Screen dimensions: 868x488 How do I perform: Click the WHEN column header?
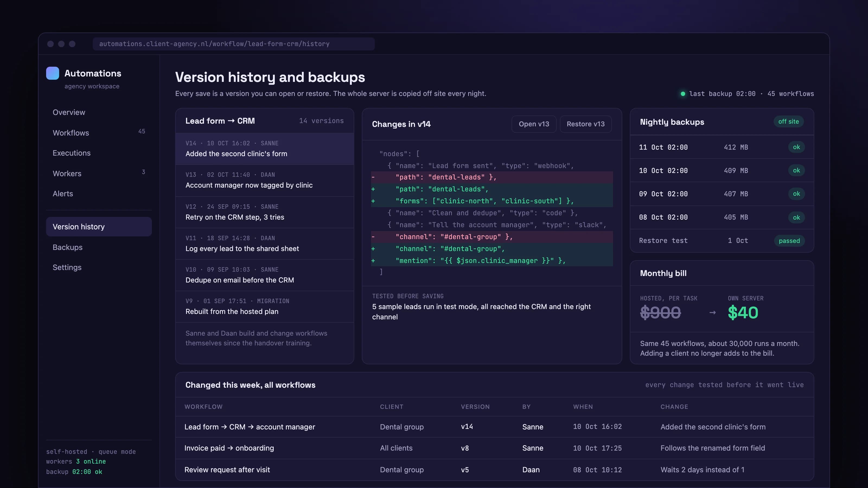click(x=583, y=407)
